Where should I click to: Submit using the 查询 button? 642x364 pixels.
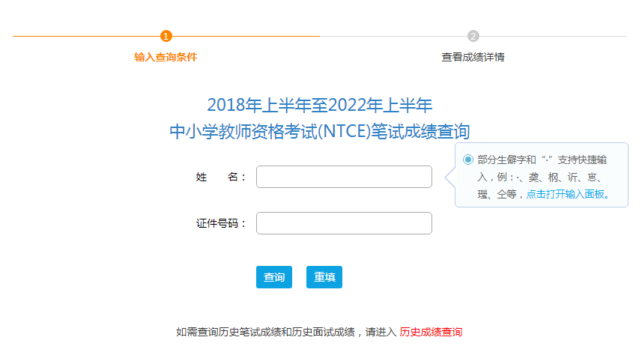pyautogui.click(x=274, y=277)
